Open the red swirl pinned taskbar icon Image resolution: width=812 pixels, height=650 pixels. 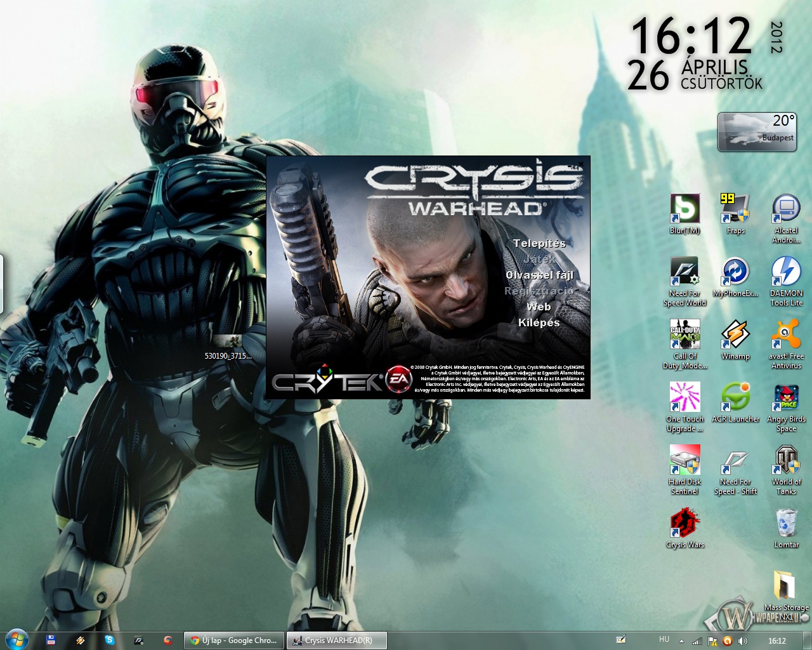167,640
